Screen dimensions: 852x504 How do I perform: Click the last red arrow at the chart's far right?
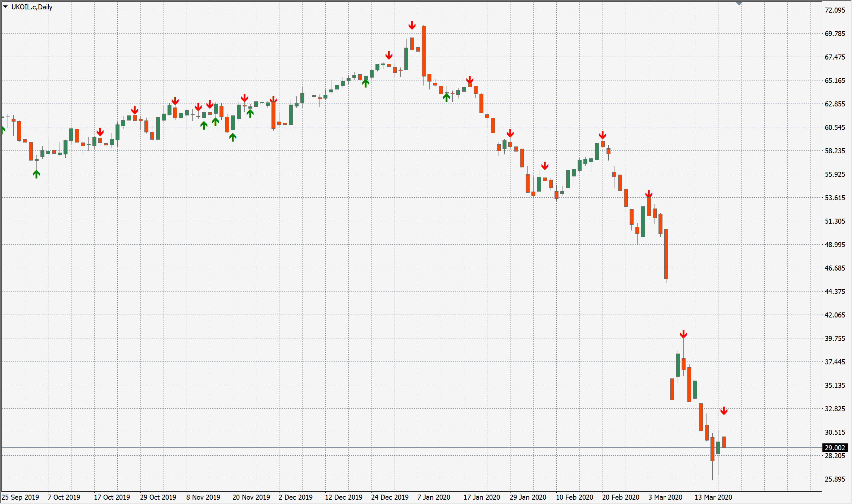(x=724, y=411)
